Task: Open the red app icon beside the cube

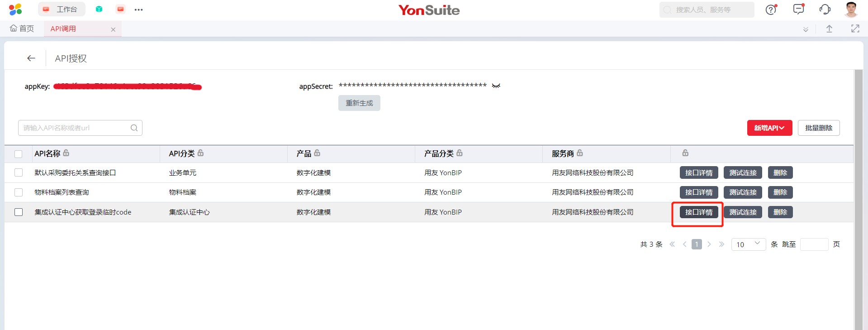Action: (x=120, y=9)
